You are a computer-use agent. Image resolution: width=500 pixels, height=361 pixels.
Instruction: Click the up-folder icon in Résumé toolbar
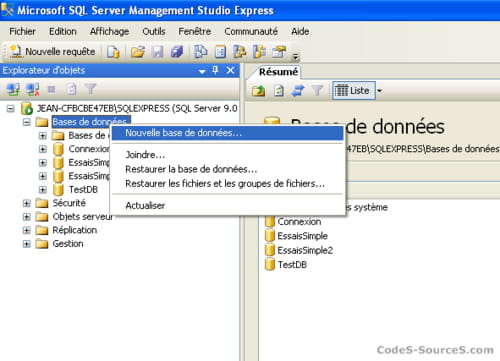pos(258,90)
